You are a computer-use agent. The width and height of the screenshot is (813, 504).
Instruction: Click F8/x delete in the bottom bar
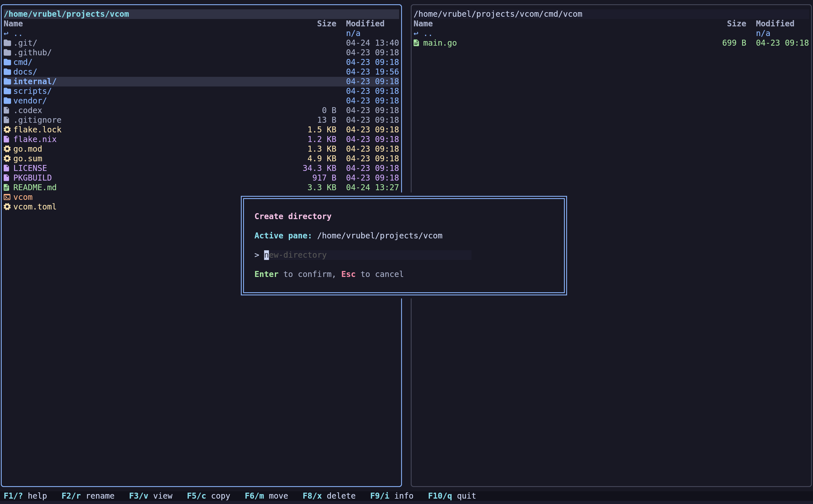329,496
